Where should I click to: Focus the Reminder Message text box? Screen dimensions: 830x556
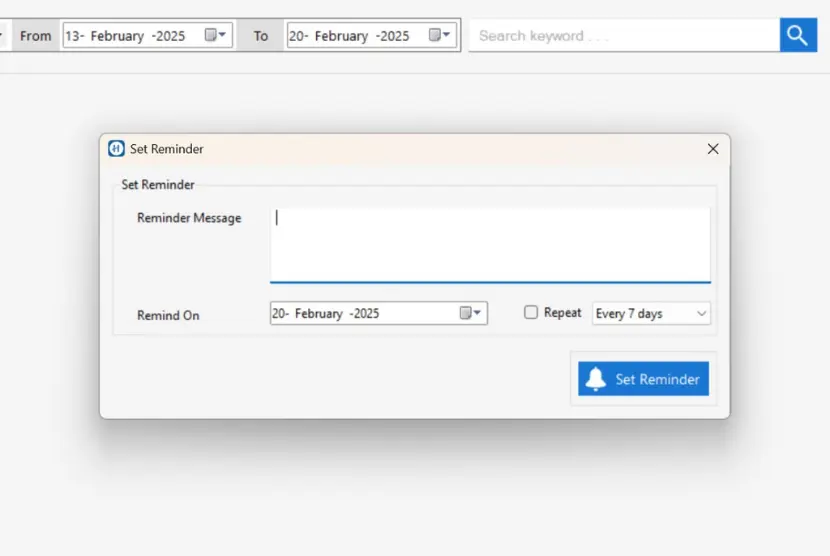[490, 244]
